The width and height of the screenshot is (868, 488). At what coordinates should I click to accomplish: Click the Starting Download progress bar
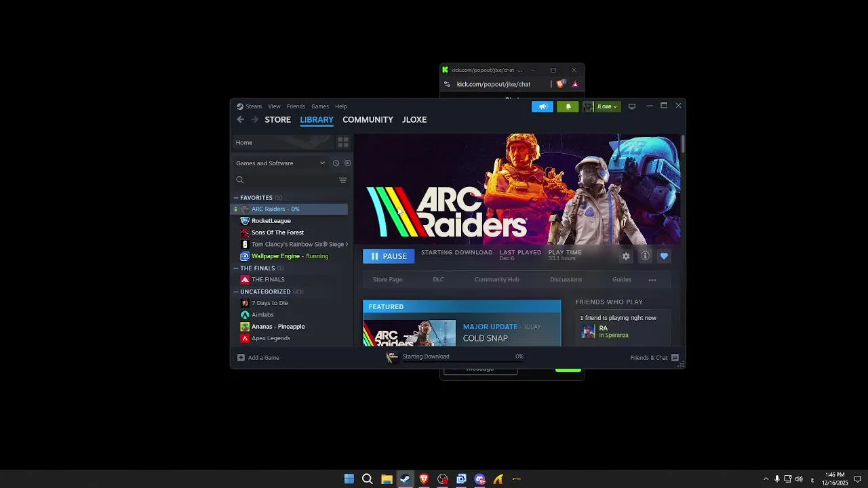463,362
